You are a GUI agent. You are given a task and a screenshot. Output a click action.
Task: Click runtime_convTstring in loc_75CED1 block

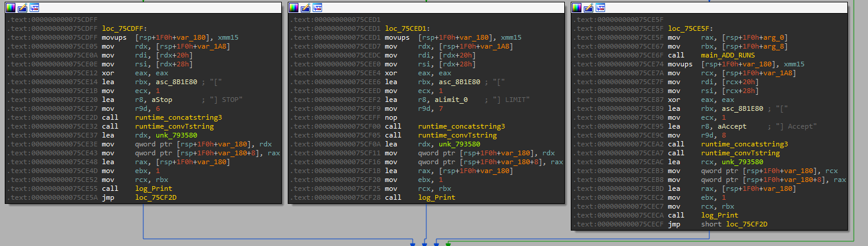click(457, 135)
